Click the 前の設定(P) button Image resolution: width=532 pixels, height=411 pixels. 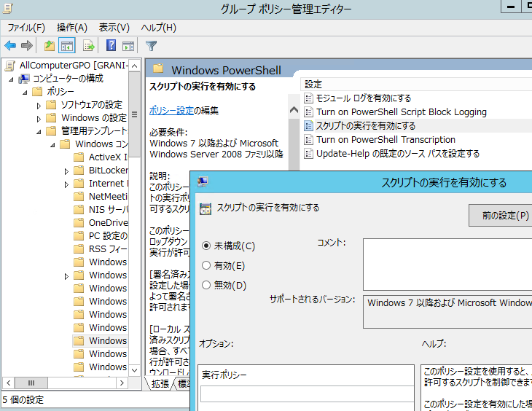501,215
